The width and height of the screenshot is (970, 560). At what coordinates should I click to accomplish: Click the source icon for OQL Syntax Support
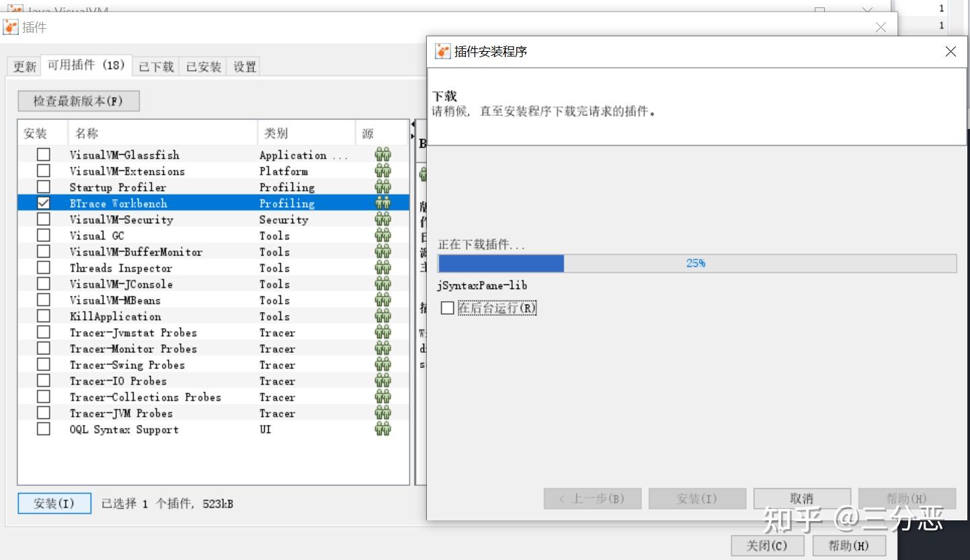tap(382, 429)
